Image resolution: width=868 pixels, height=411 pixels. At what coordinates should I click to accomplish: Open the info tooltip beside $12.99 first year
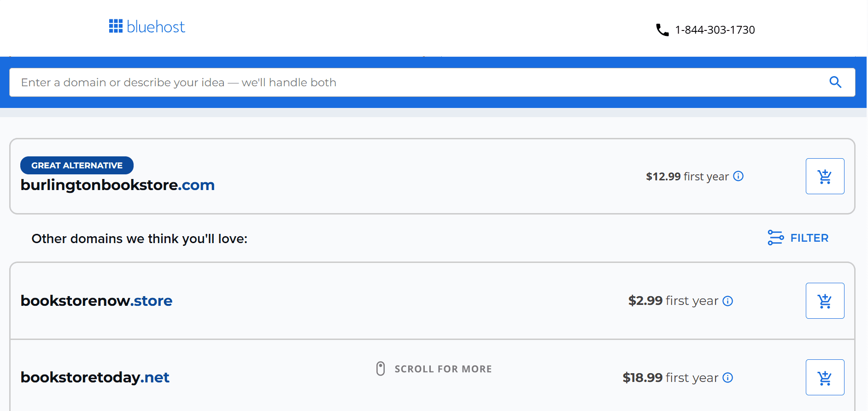coord(739,176)
